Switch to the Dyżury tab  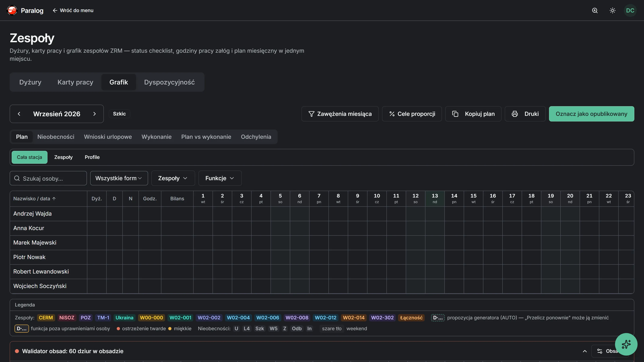(30, 82)
